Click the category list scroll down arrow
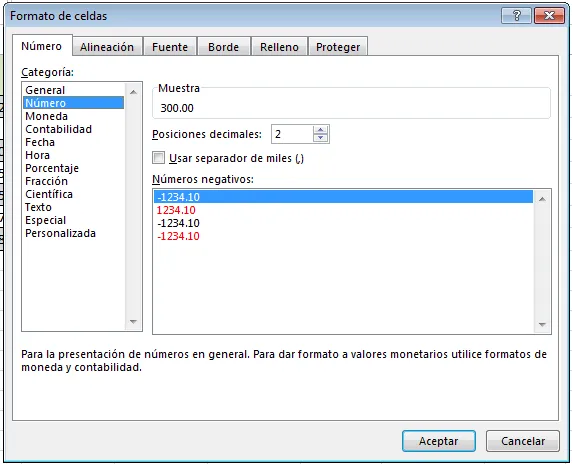This screenshot has width=572, height=464. [134, 321]
